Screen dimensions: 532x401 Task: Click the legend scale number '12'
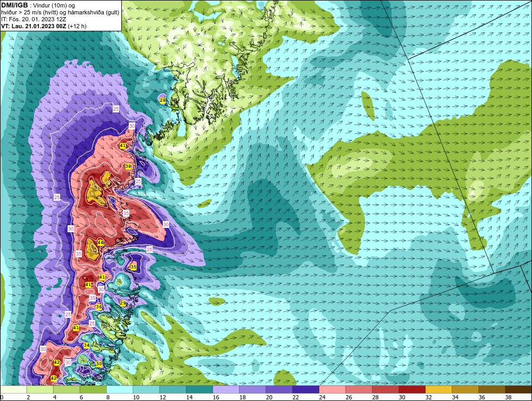162,398
